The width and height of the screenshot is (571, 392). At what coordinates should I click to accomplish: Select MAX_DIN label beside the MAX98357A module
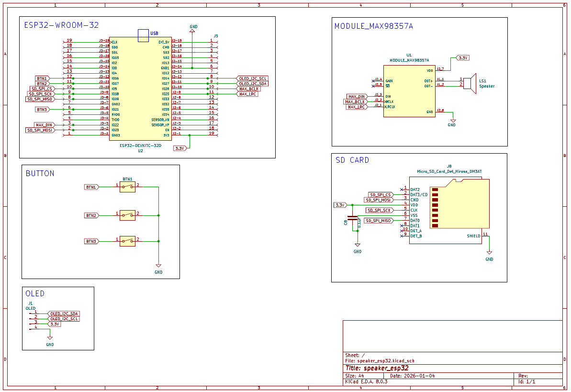(357, 97)
